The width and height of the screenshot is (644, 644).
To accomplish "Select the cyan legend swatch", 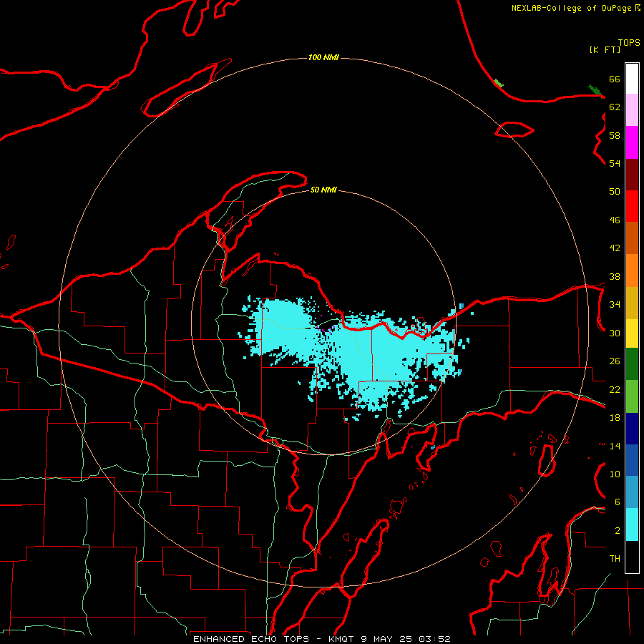I will pyautogui.click(x=632, y=525).
